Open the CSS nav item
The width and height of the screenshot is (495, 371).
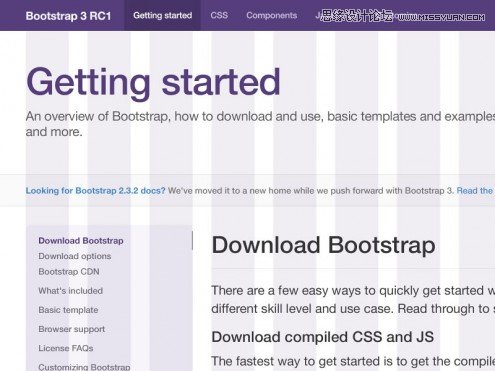[219, 15]
